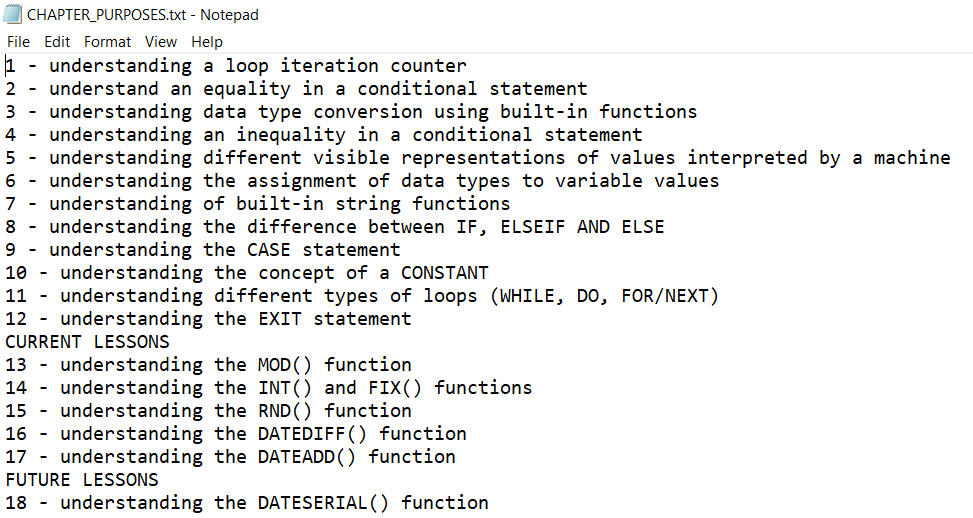Click the Notepad icon in the title bar

(x=13, y=15)
